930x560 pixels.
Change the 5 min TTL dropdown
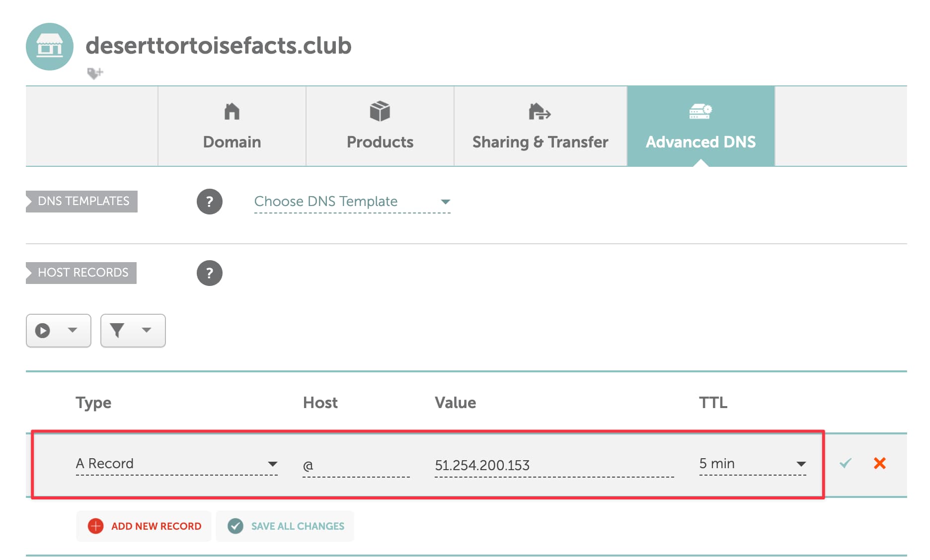[752, 464]
